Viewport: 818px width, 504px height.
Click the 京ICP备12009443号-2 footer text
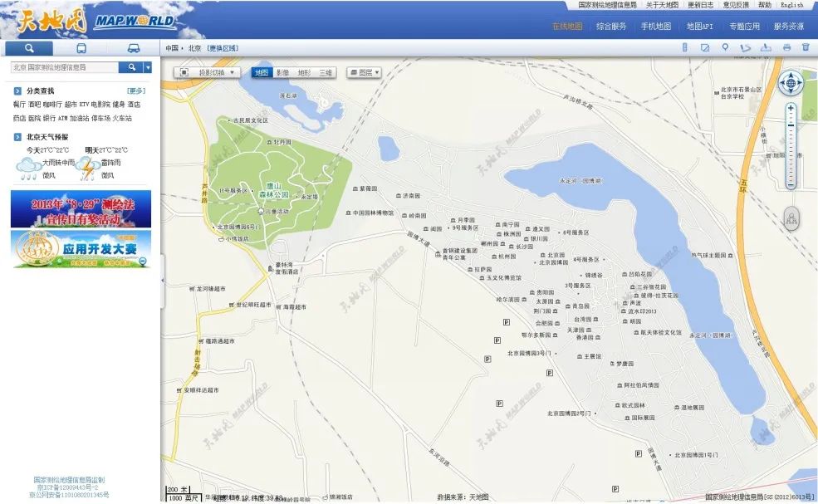coord(68,487)
